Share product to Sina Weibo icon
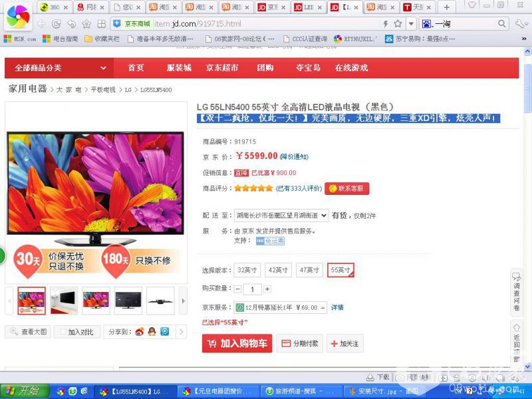 click(140, 331)
